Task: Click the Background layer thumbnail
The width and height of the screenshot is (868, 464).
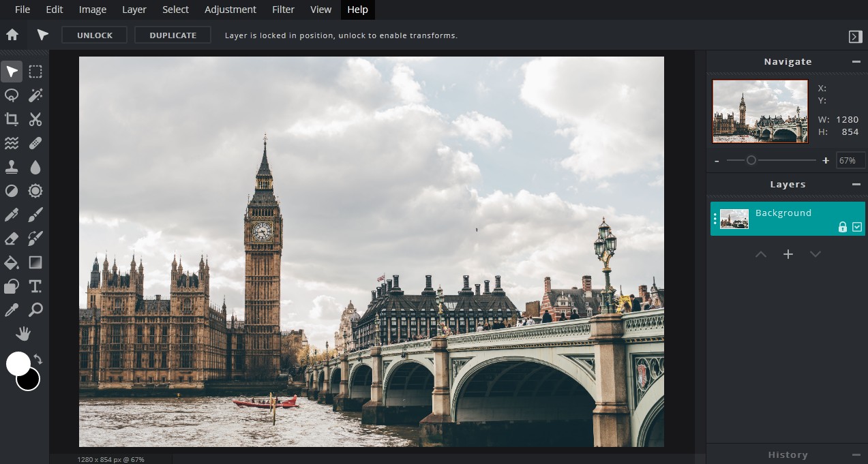Action: [734, 219]
